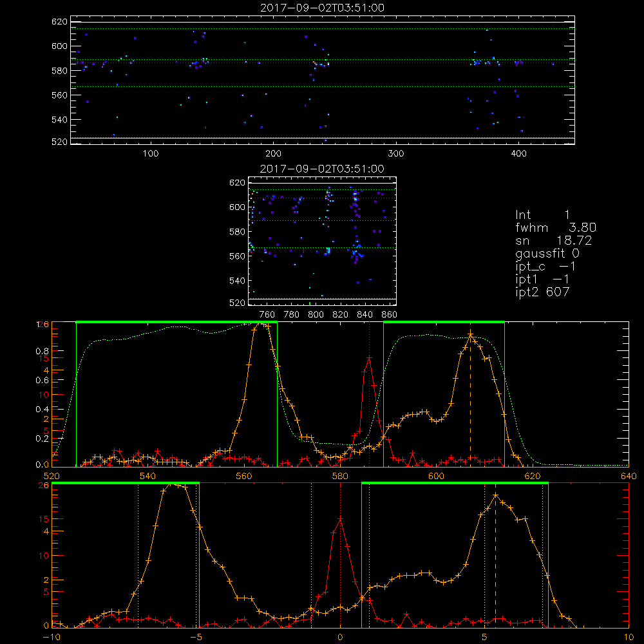Select the 'fwhm 3.80' value line

click(556, 227)
